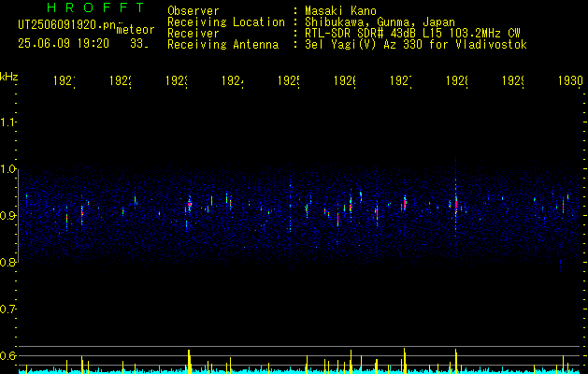The width and height of the screenshot is (588, 374).
Task: Click the 0.8 frequency axis label
Action: [x=7, y=262]
